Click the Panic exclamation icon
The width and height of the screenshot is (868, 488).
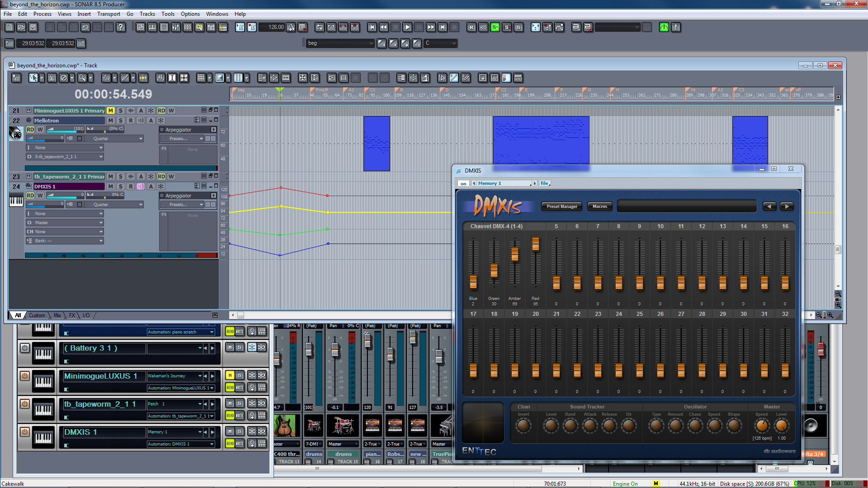coord(676,27)
